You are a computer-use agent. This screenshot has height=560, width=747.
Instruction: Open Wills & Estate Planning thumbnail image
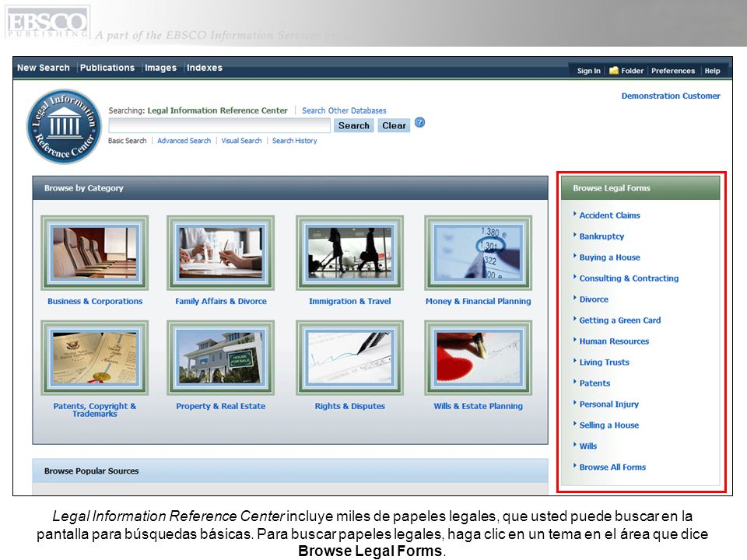pos(479,358)
